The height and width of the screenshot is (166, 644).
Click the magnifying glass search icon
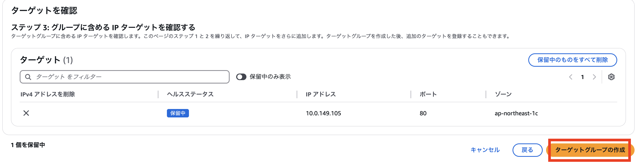(28, 77)
